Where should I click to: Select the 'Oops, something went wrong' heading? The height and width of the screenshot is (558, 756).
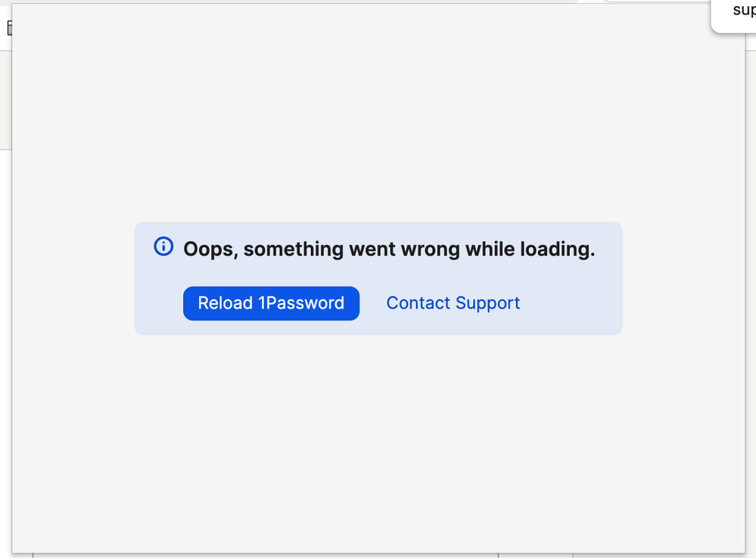[389, 249]
